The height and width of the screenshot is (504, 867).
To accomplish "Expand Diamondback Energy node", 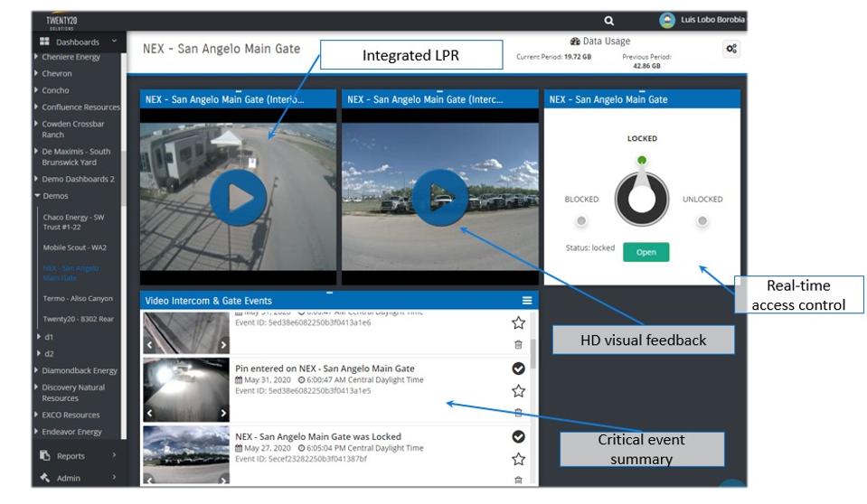I will (36, 370).
